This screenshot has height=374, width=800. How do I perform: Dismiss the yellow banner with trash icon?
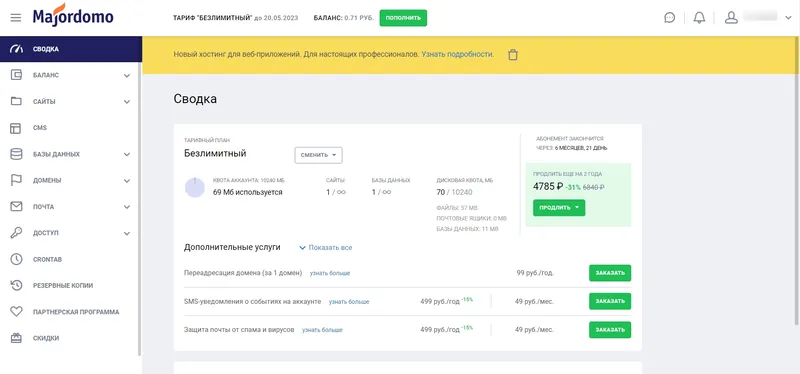click(513, 55)
